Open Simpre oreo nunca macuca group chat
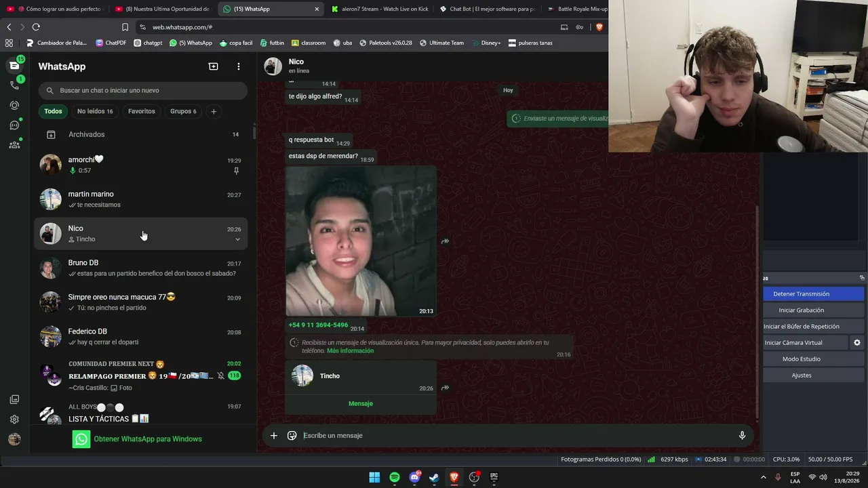Viewport: 868px width, 488px height. [141, 302]
